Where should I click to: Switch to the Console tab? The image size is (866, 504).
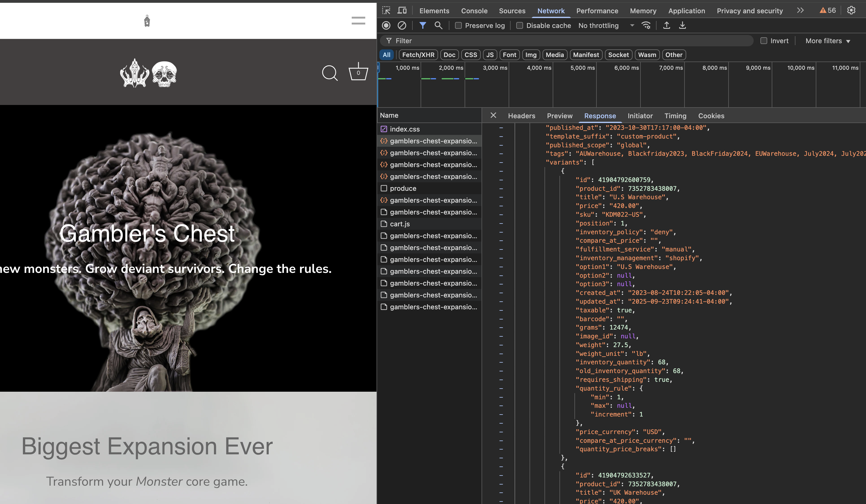tap(474, 11)
